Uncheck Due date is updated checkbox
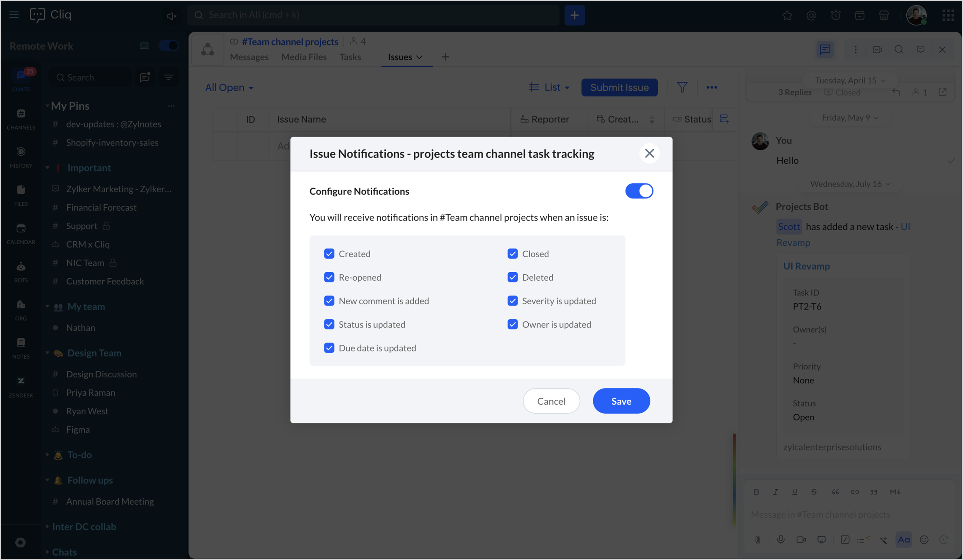The width and height of the screenshot is (963, 560). coord(329,348)
